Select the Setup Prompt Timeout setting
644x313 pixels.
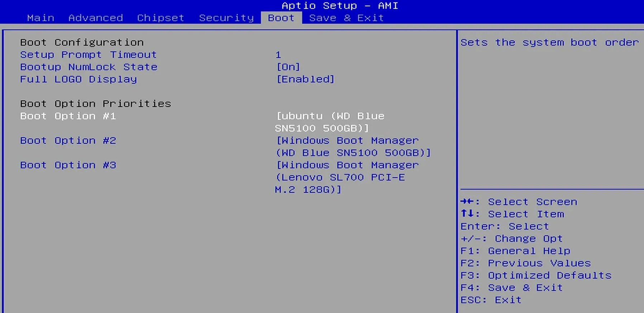coord(88,55)
